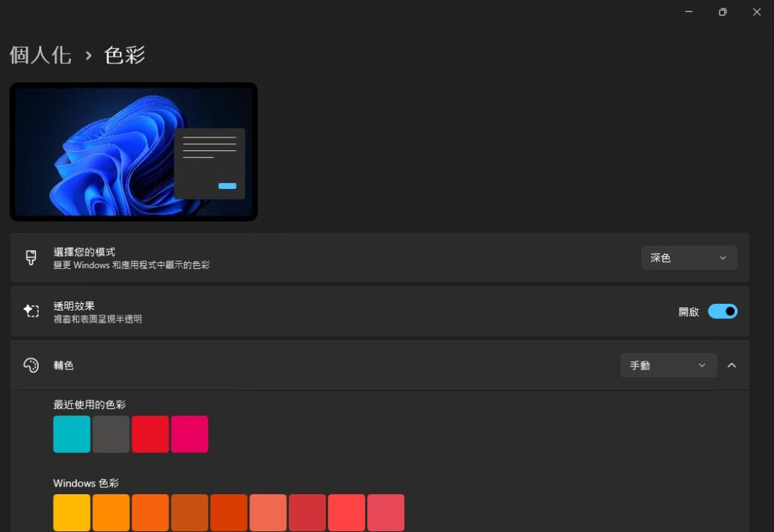Select the magenta recent color swatch
This screenshot has height=532, width=774.
(189, 434)
